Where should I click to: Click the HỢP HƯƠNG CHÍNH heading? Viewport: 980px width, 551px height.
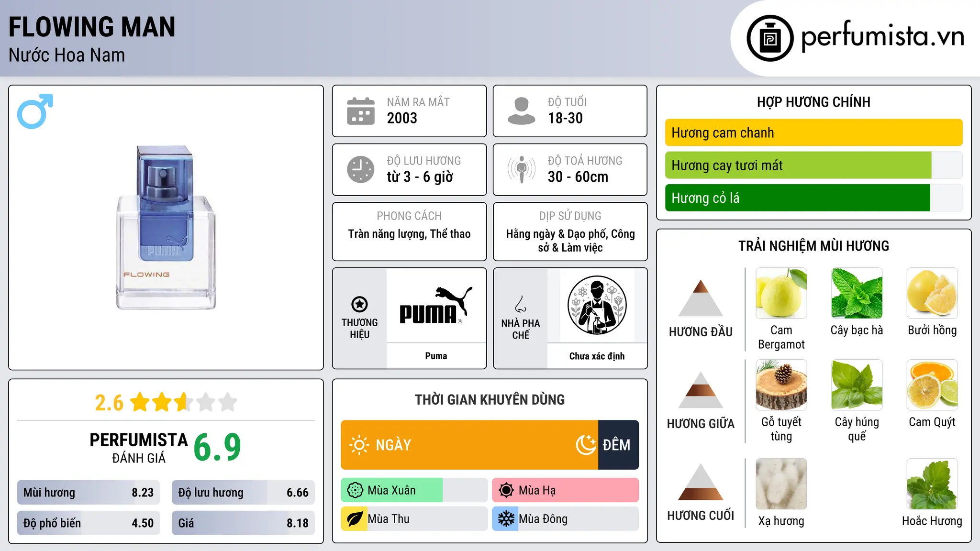pos(813,102)
